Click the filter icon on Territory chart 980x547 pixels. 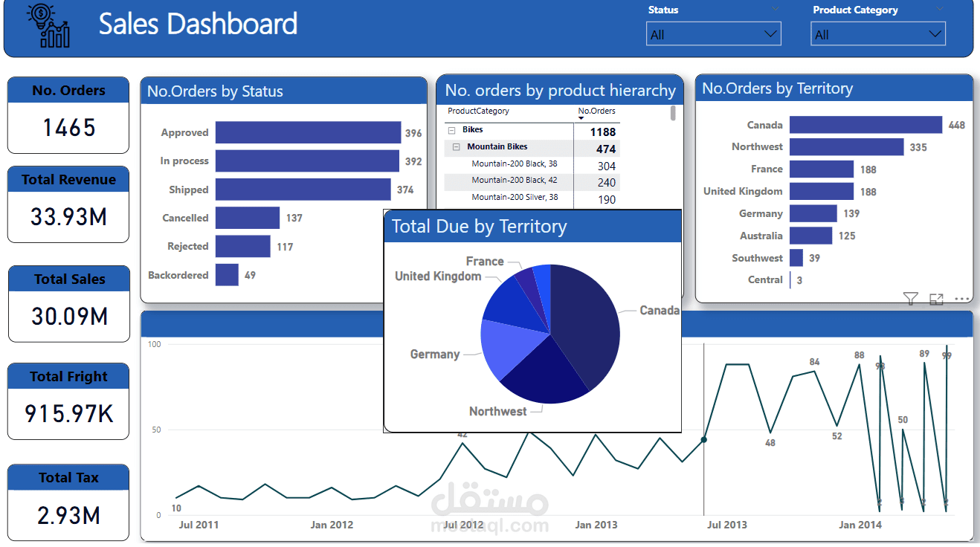pos(910,299)
